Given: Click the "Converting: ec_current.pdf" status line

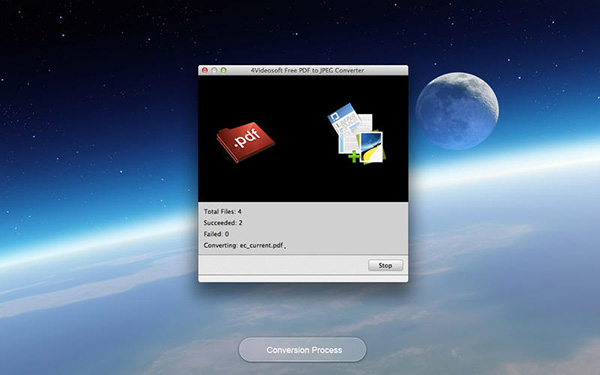Looking at the screenshot, I should point(244,245).
